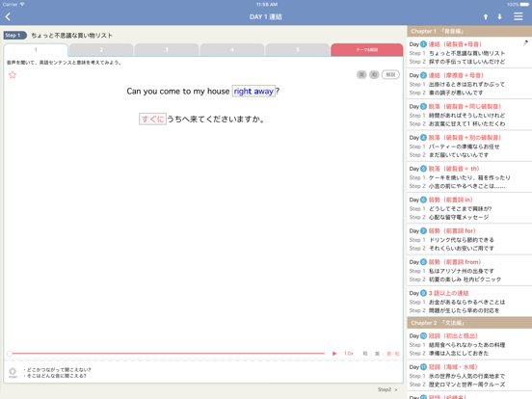Screen dimensions: 532x399
Task: Switch to sentence tab 3
Action: point(167,50)
